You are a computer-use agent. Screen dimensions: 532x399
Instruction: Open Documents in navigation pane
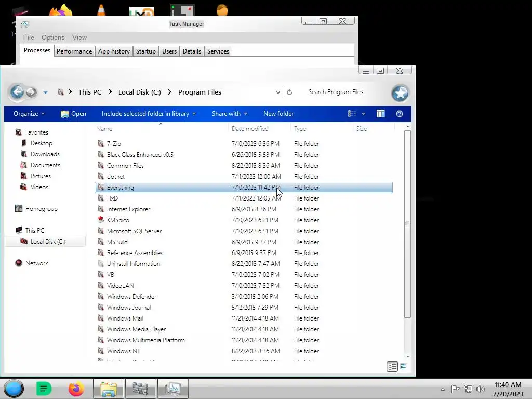(x=45, y=165)
